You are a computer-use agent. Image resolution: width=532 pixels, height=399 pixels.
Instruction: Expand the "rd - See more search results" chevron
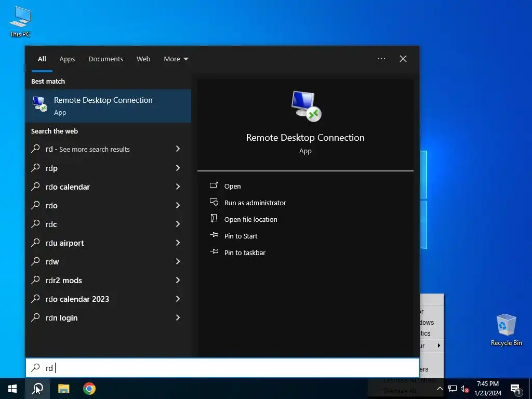(x=178, y=149)
